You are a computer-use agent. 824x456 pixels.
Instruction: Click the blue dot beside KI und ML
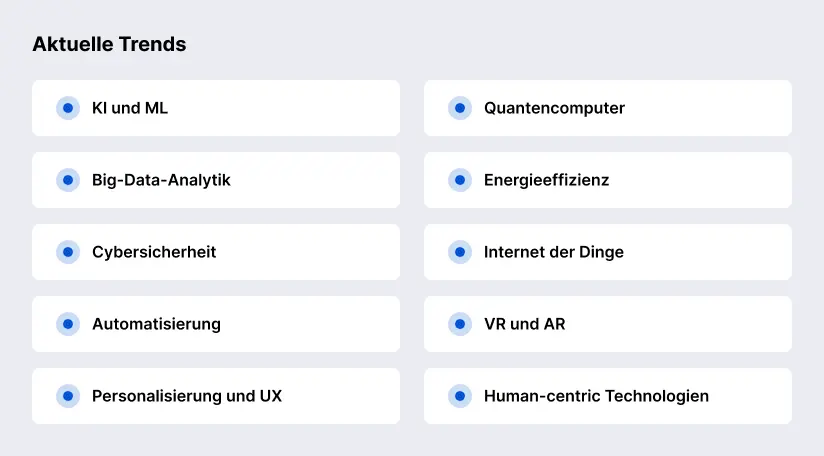pyautogui.click(x=68, y=108)
